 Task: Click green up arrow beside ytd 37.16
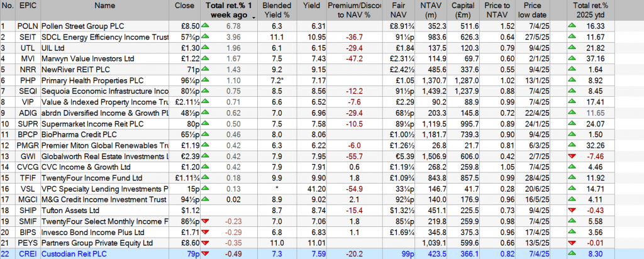(x=571, y=58)
